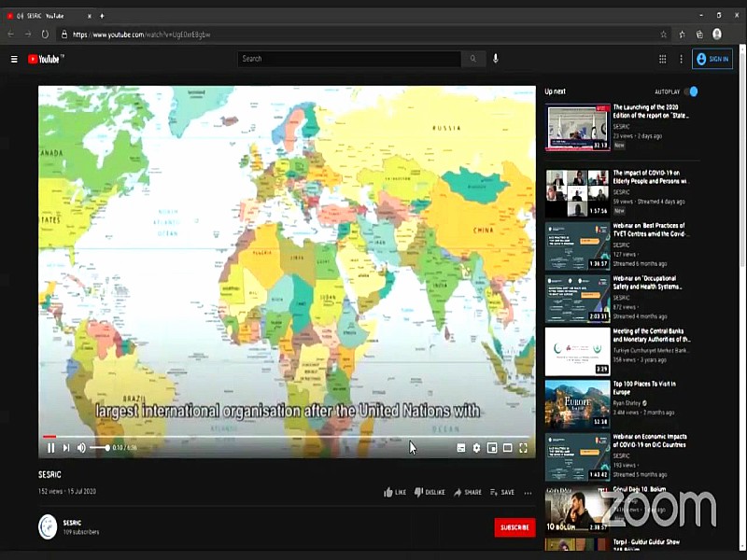
Task: Switch to theater mode view
Action: coord(507,448)
